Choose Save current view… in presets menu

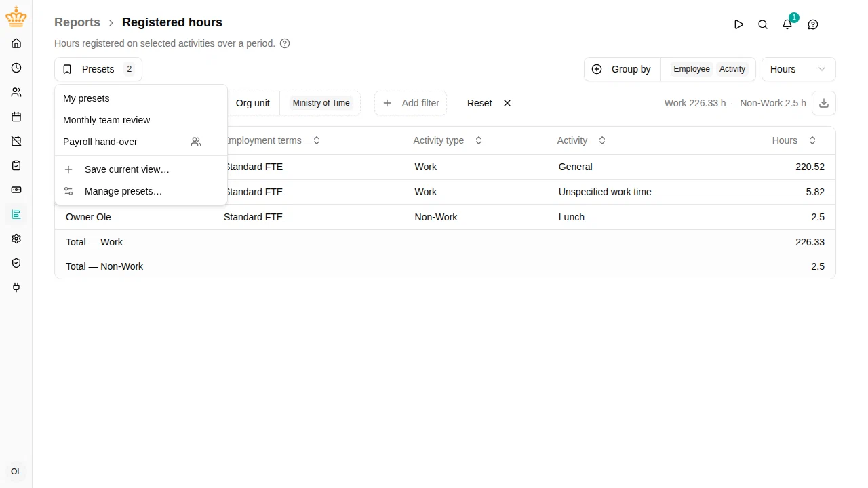coord(140,169)
